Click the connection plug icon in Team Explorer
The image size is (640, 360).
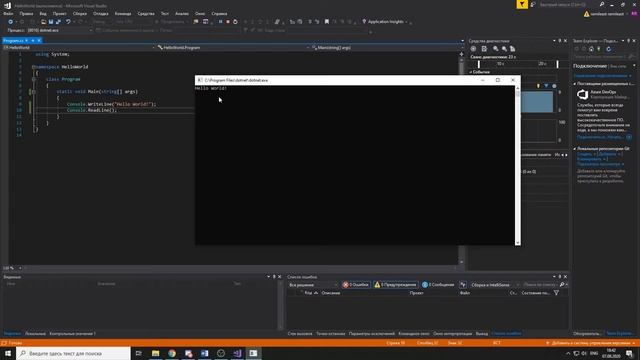(599, 49)
